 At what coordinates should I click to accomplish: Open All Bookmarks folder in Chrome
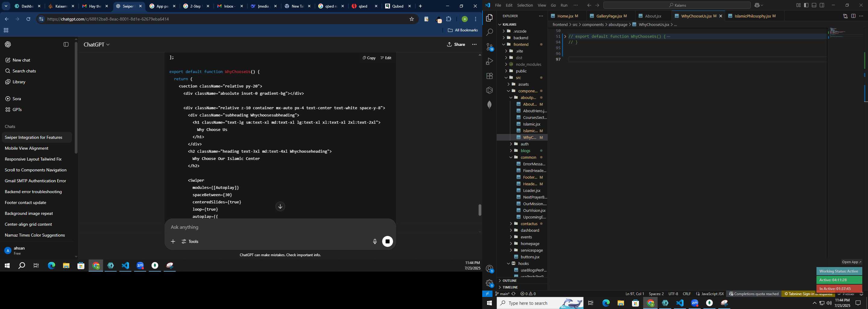point(463,30)
